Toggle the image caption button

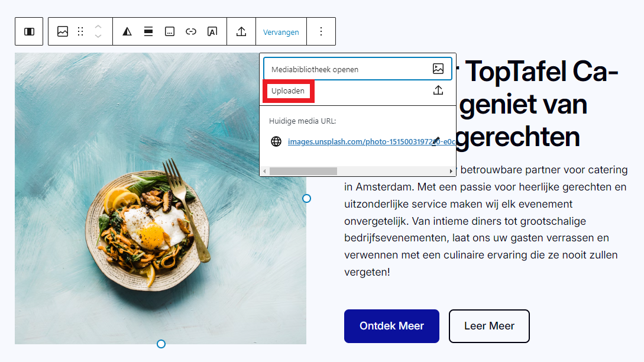(170, 31)
